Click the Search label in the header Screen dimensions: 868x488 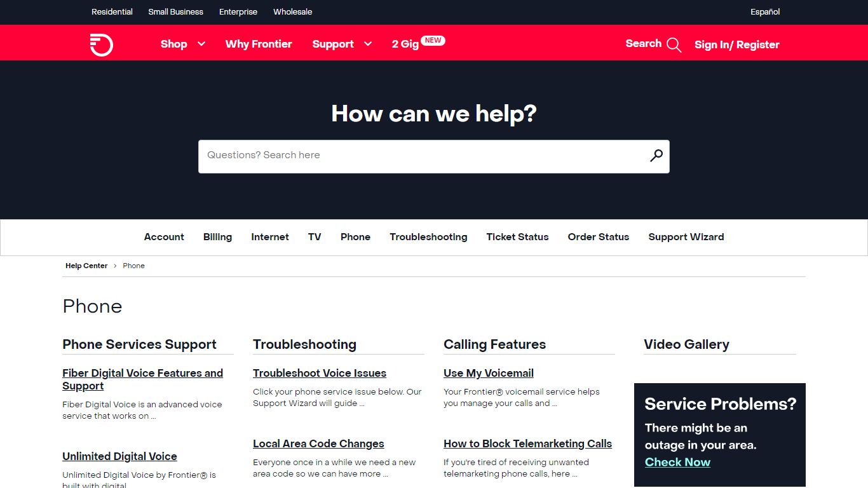point(644,43)
